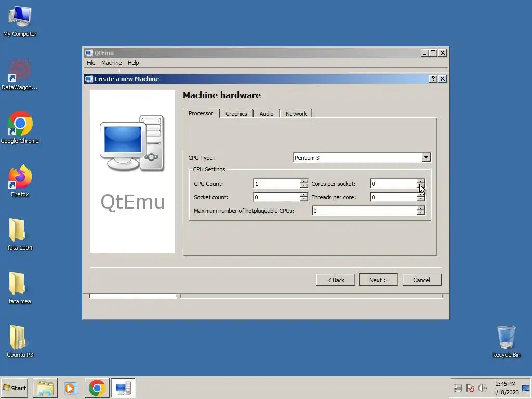The height and width of the screenshot is (399, 532).
Task: Close the QtEmu main window
Action: (443, 53)
